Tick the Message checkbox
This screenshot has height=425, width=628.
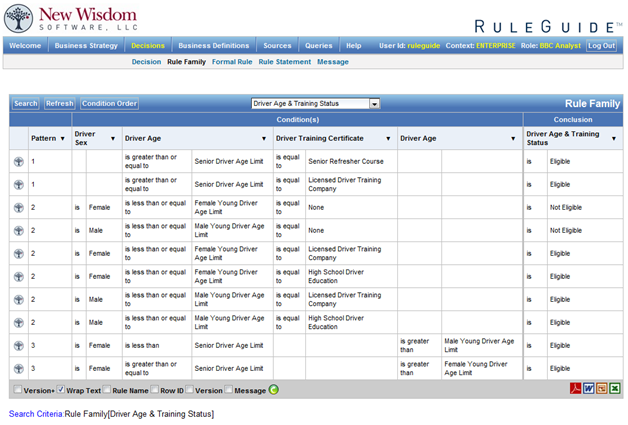click(x=229, y=389)
